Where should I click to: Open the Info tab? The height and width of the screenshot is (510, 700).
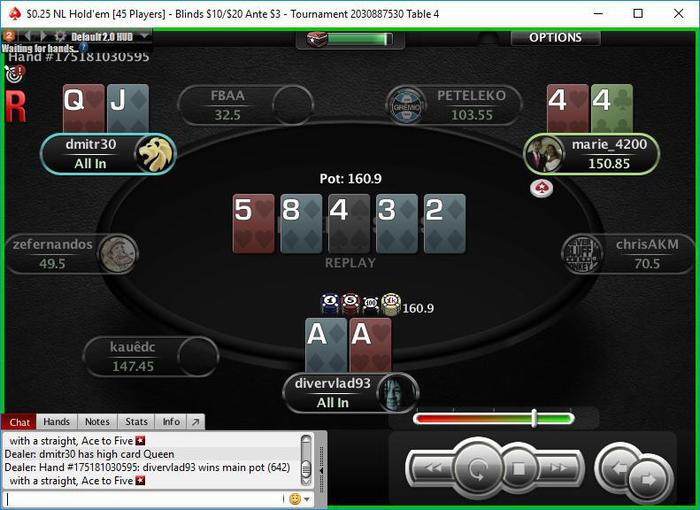tap(171, 422)
